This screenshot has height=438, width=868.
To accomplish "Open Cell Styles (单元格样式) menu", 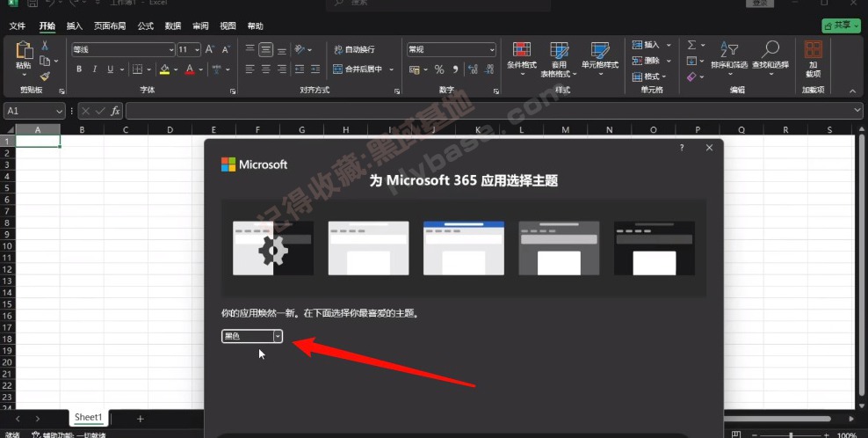I will pyautogui.click(x=600, y=59).
